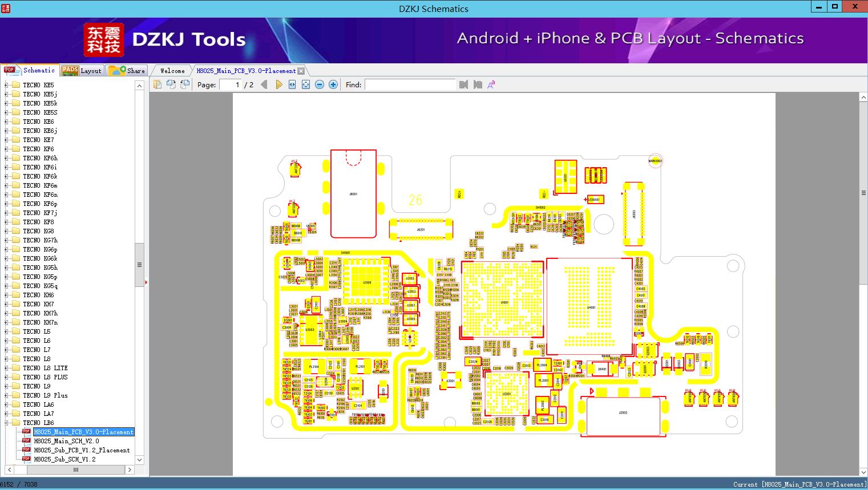Screen dimensions: 868x490
Task: Zoom out of the PCB placement
Action: [x=320, y=84]
